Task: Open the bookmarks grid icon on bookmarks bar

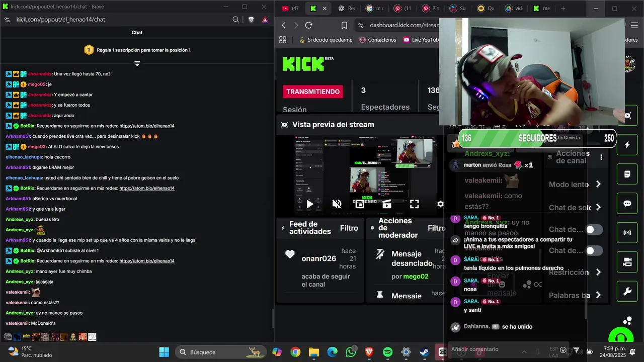Action: pyautogui.click(x=283, y=40)
